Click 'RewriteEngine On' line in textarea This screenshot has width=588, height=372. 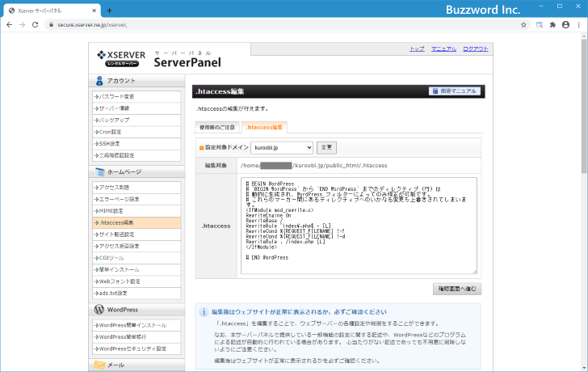pos(268,215)
